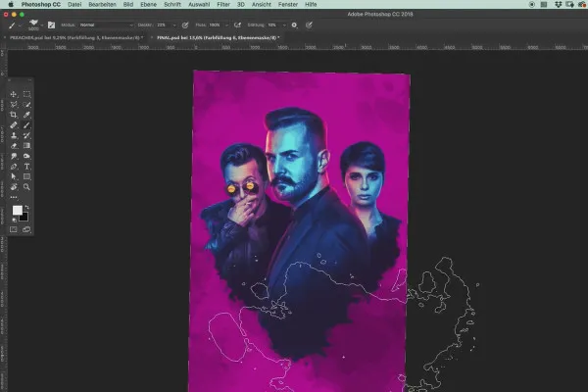
Task: Open the Ansicht menu
Action: (x=262, y=5)
